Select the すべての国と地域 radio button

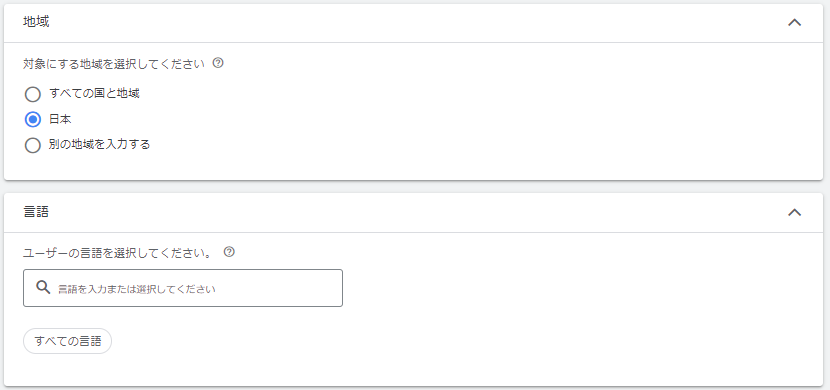click(33, 94)
